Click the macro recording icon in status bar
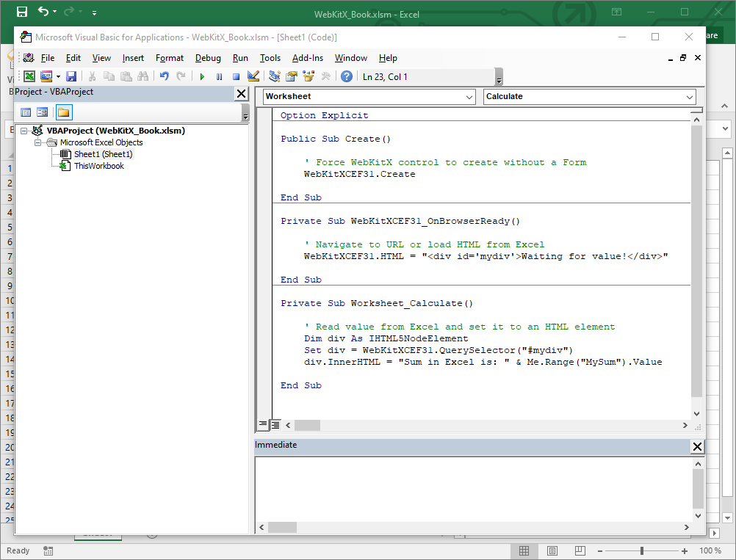This screenshot has height=560, width=736. [48, 550]
